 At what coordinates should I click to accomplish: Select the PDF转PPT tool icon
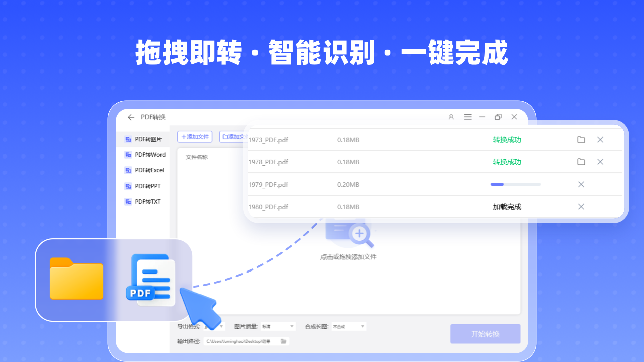click(x=127, y=186)
